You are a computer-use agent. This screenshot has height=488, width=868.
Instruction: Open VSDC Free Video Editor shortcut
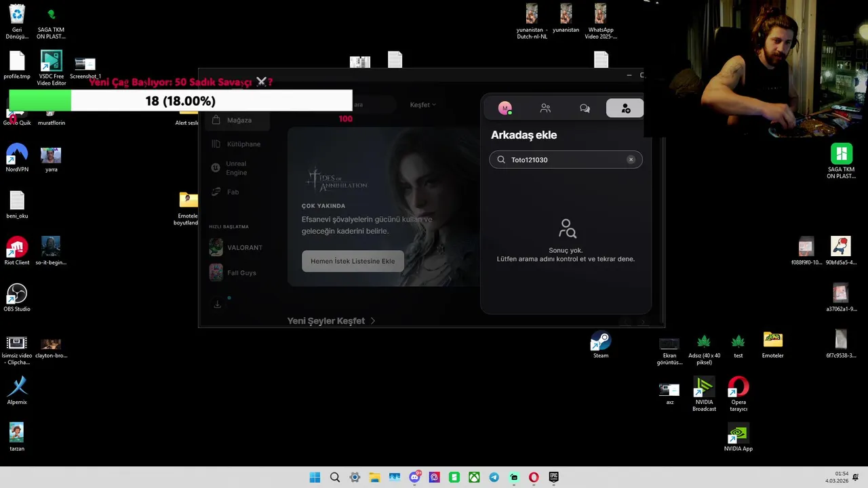(x=52, y=68)
